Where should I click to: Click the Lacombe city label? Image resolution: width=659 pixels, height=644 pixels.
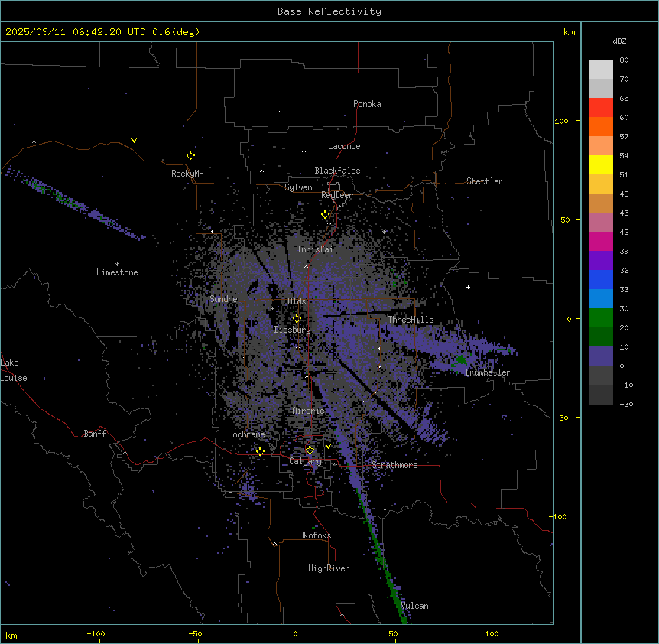coord(344,146)
